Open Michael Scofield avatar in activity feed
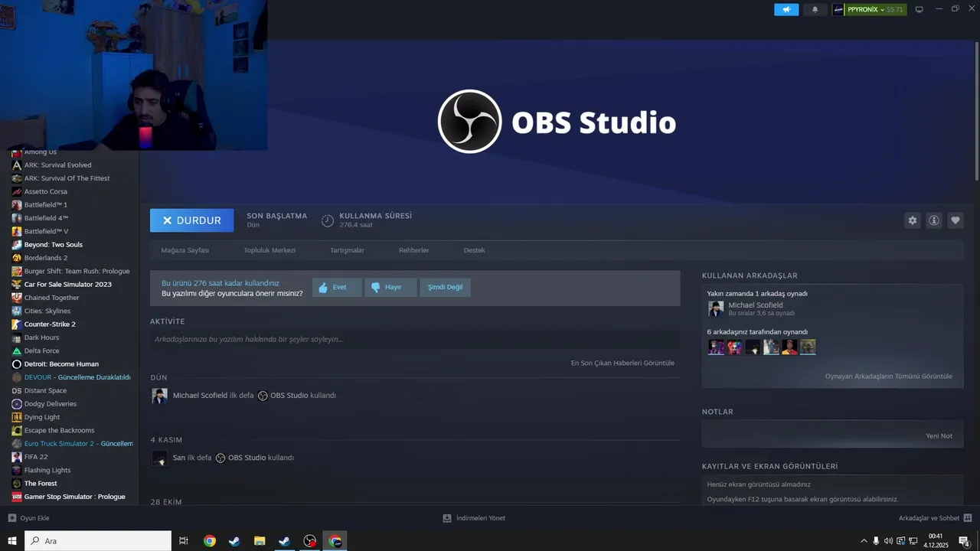The image size is (980, 551). coord(159,396)
